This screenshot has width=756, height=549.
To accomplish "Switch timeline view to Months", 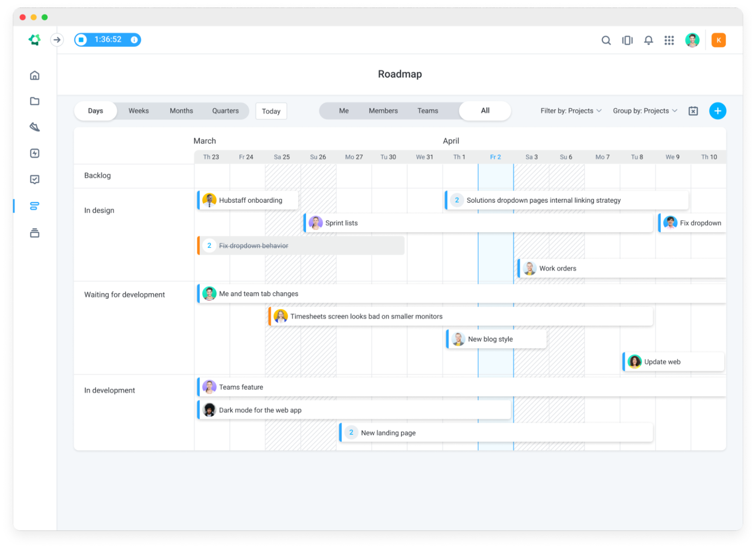I will (x=181, y=111).
